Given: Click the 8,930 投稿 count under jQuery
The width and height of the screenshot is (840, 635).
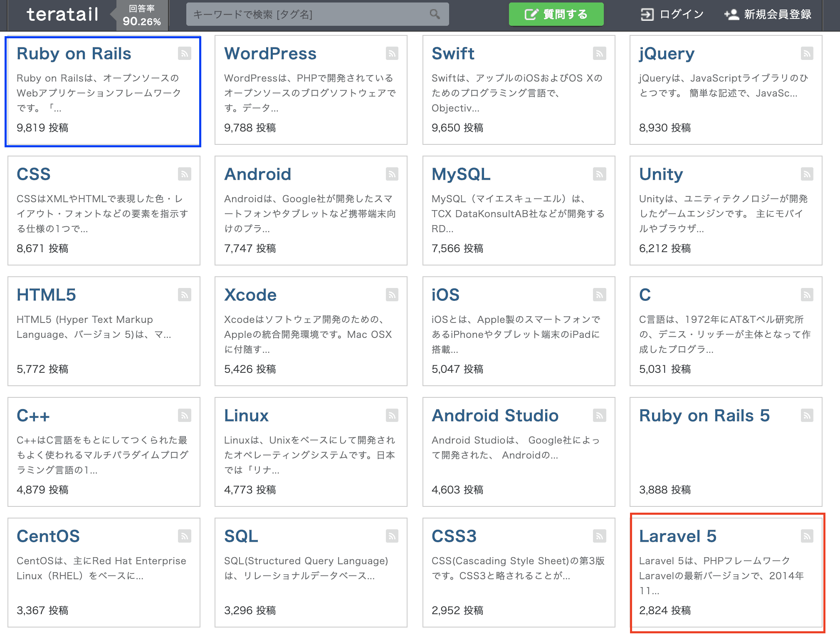Looking at the screenshot, I should 665,128.
